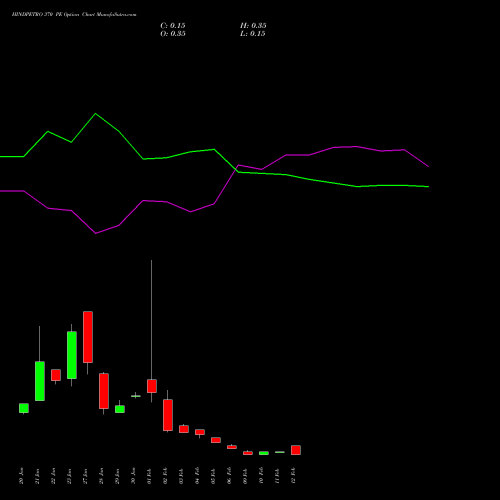Click the low value L: 0.15
The width and height of the screenshot is (500, 500).
coord(253,34)
